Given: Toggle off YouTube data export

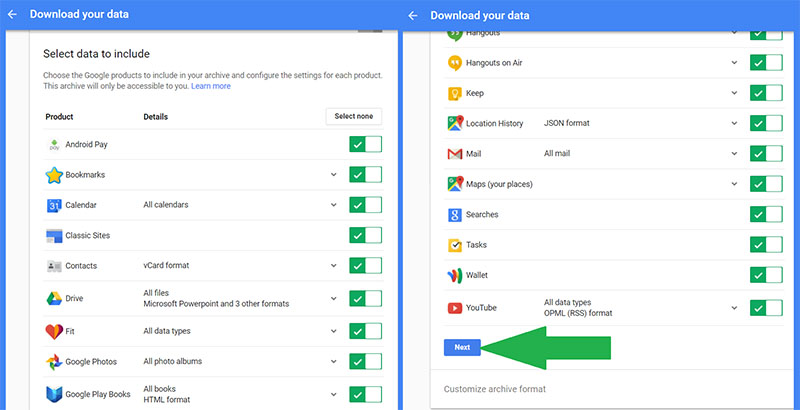Looking at the screenshot, I should [x=766, y=308].
